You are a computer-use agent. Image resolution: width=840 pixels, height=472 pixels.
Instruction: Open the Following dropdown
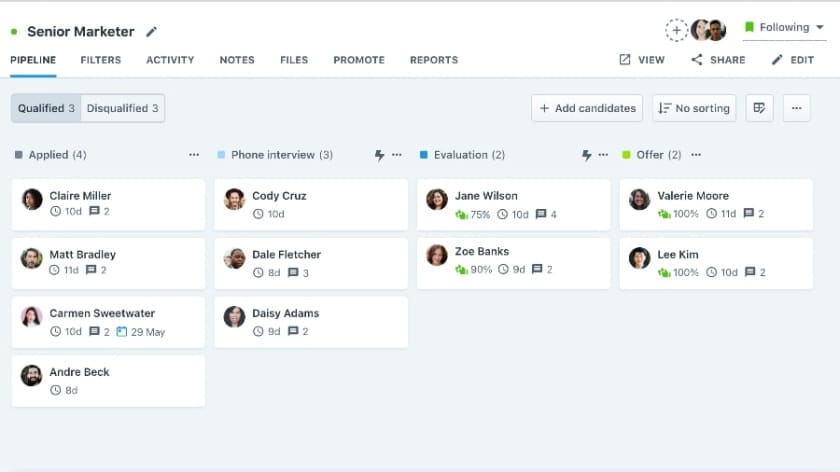(784, 27)
